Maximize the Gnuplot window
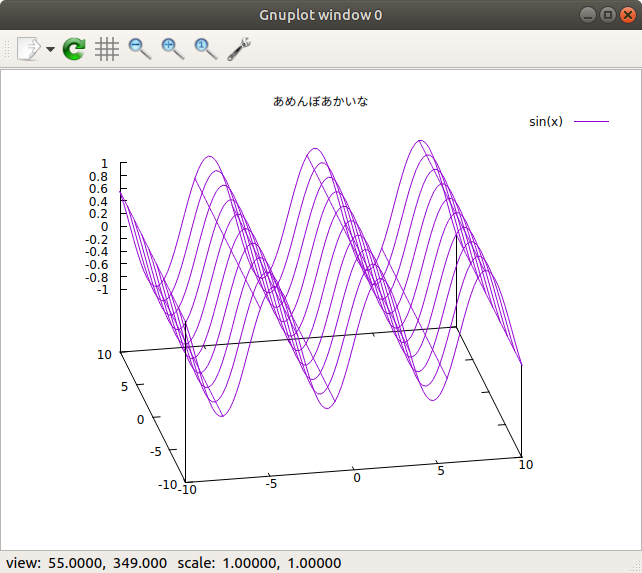 (x=608, y=16)
